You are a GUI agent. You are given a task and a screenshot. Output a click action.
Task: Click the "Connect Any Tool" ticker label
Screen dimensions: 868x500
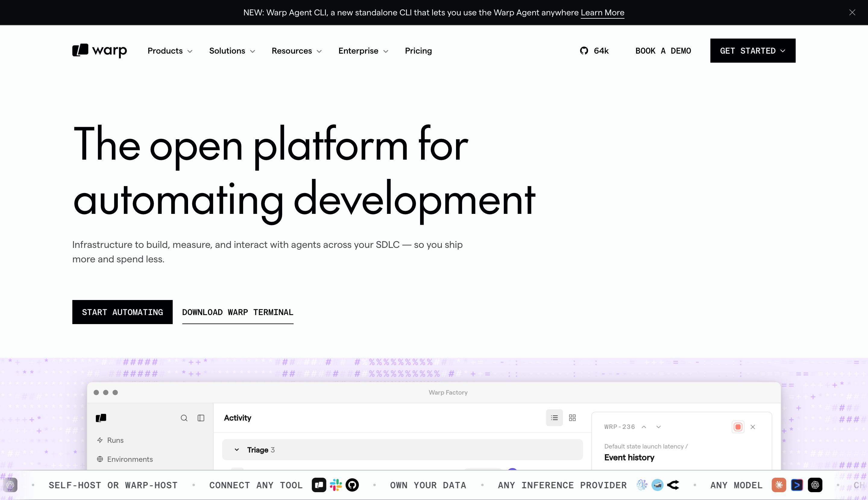click(x=256, y=485)
